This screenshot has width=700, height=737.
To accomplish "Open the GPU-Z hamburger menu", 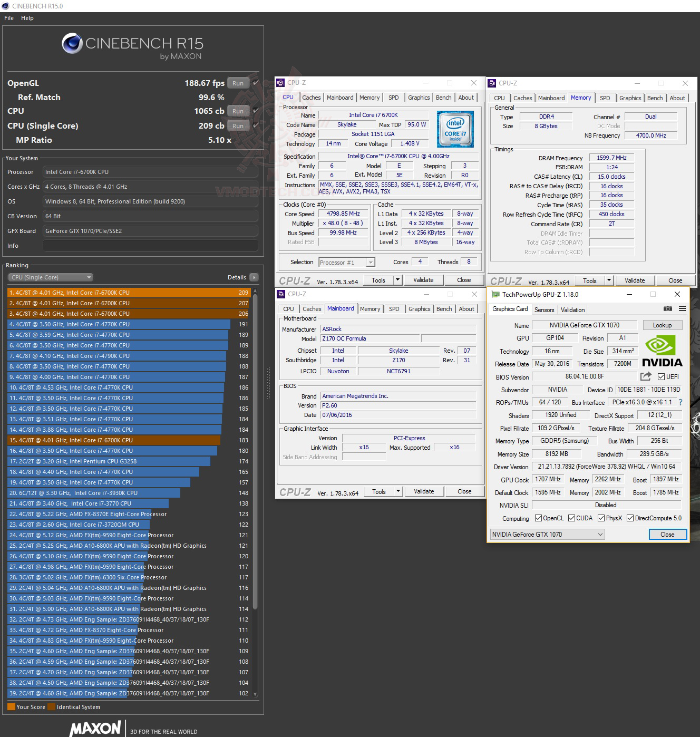I will [682, 309].
